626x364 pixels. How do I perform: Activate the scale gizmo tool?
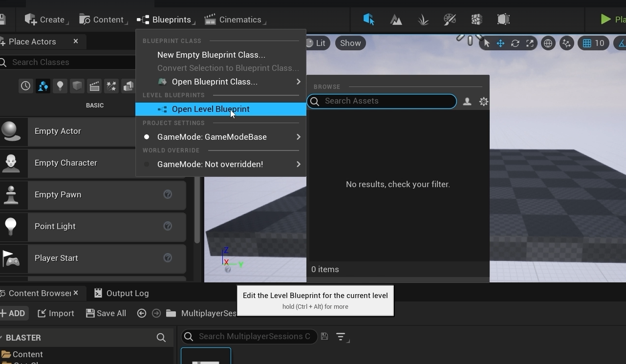[x=530, y=43]
